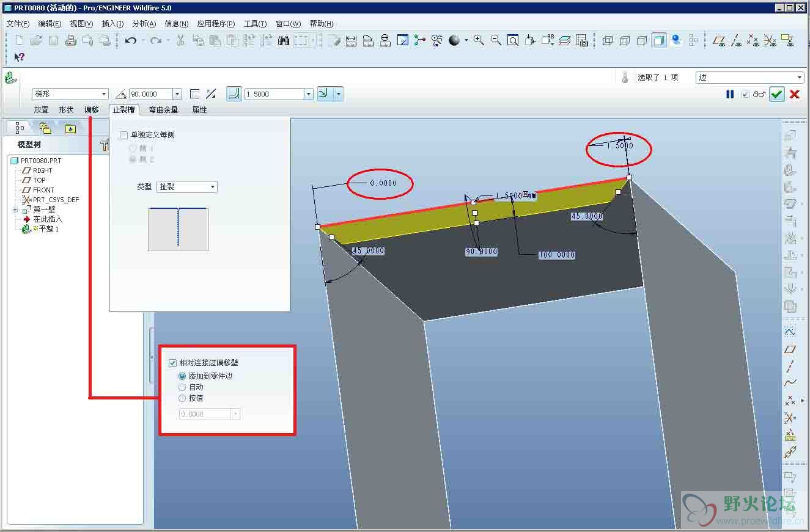Click the 90.0000 angle input field
Viewport: 810px width, 532px height.
[151, 94]
